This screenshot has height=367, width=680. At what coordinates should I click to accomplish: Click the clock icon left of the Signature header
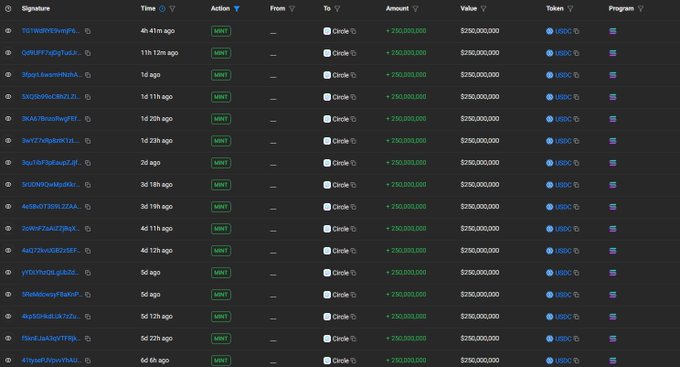8,8
